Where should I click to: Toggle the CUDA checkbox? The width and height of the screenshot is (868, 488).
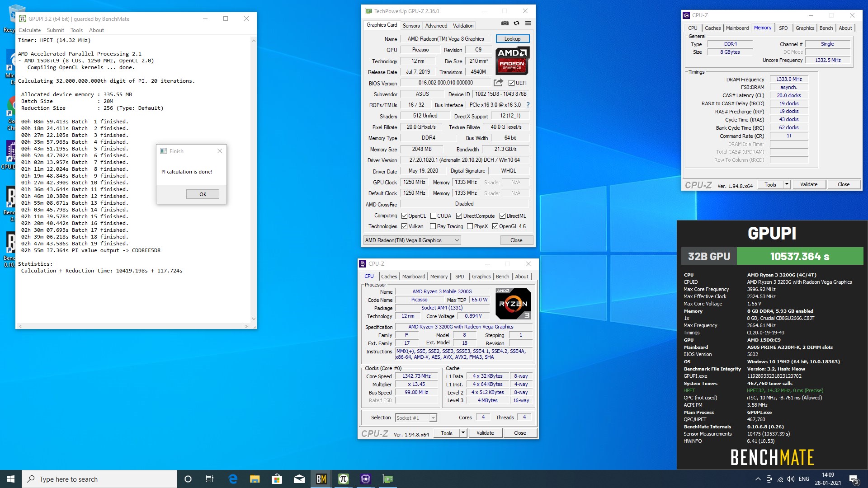[433, 216]
